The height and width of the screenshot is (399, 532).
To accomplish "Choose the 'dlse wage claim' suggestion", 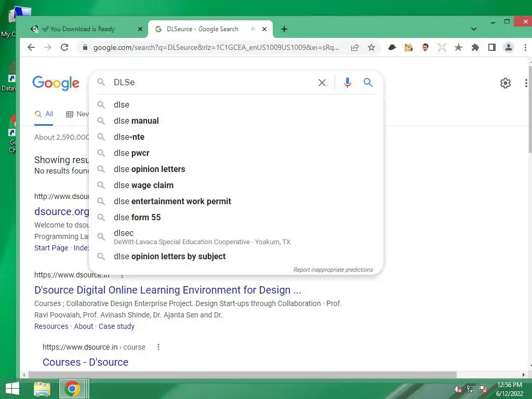I will pyautogui.click(x=236, y=185).
